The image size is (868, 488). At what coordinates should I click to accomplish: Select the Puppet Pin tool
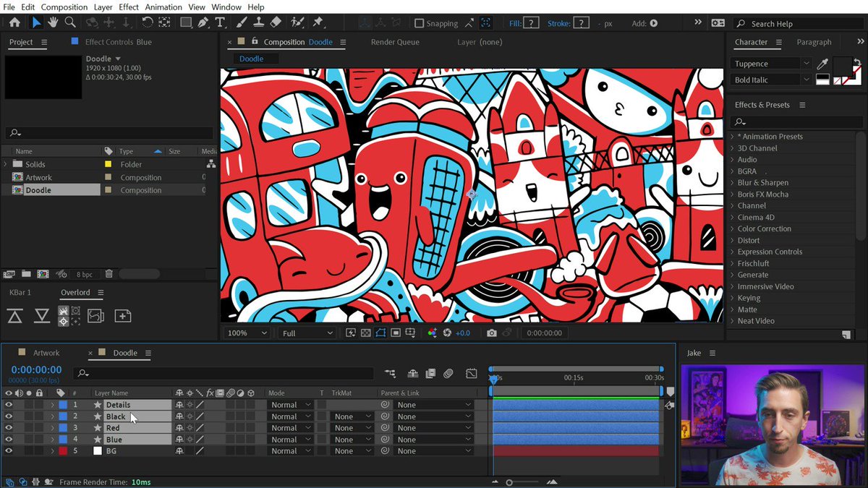(318, 22)
